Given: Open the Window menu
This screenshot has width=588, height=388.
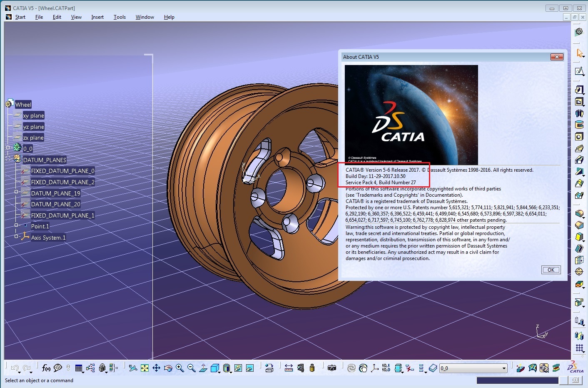Looking at the screenshot, I should click(145, 17).
